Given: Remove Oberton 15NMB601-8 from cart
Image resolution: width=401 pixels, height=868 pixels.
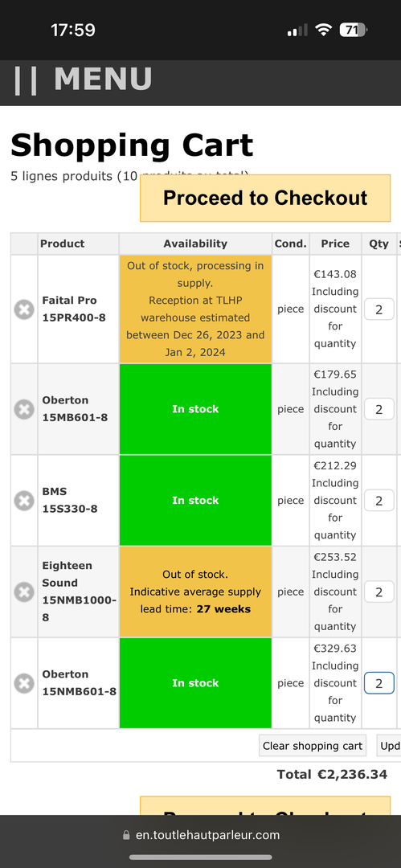Looking at the screenshot, I should [24, 683].
